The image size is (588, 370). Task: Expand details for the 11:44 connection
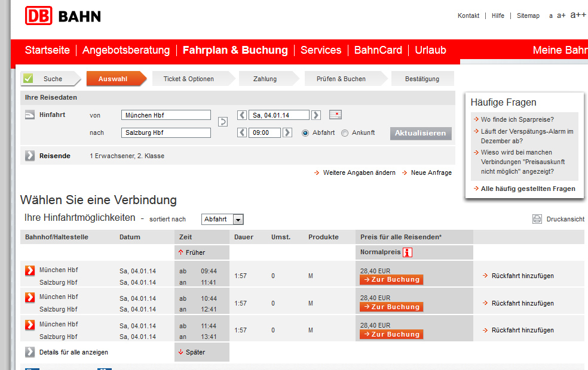(30, 325)
